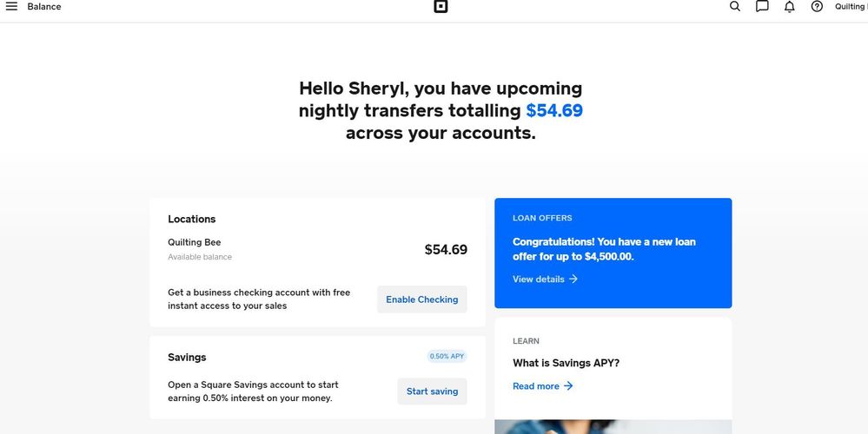868x434 pixels.
Task: Click the 0.50% APY badge
Action: [447, 356]
